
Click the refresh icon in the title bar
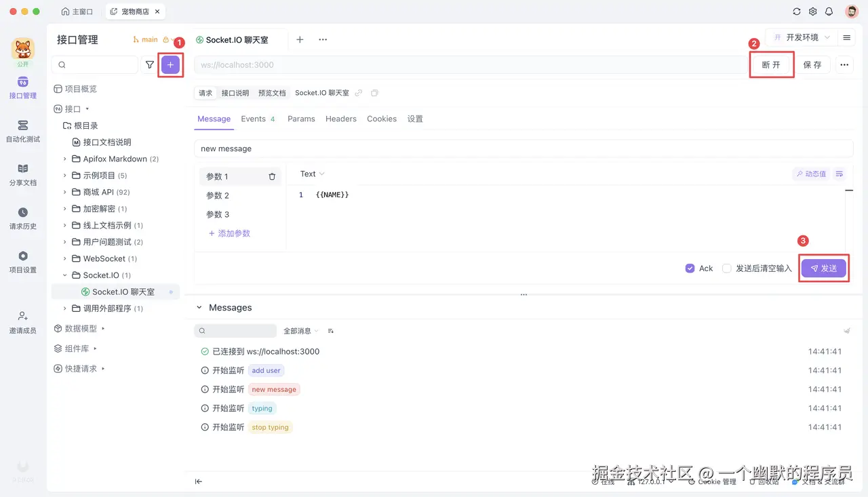coord(797,12)
